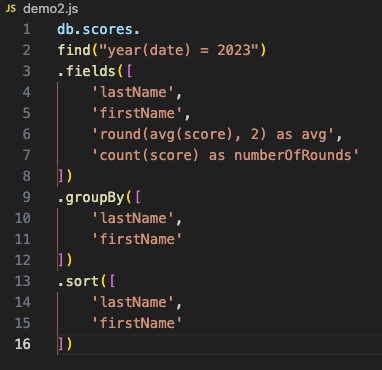Viewport: 382px width, 370px height.
Task: Click the 'find' method on line 2
Action: coord(74,51)
